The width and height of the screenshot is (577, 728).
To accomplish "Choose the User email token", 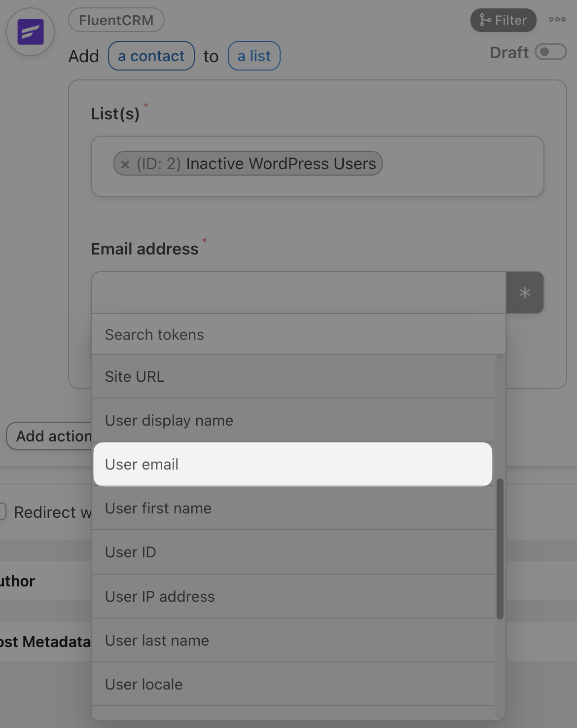I will click(293, 464).
